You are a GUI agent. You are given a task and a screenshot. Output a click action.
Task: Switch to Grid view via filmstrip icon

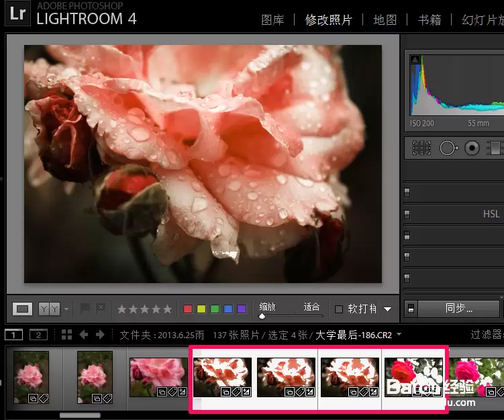coord(66,335)
